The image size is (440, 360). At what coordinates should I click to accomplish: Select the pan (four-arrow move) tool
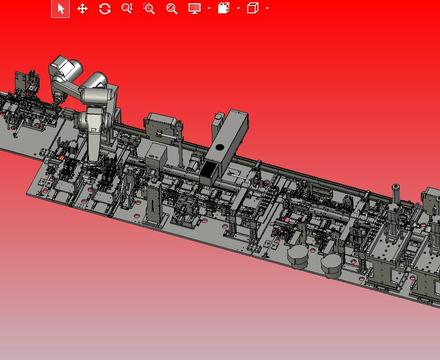82,9
